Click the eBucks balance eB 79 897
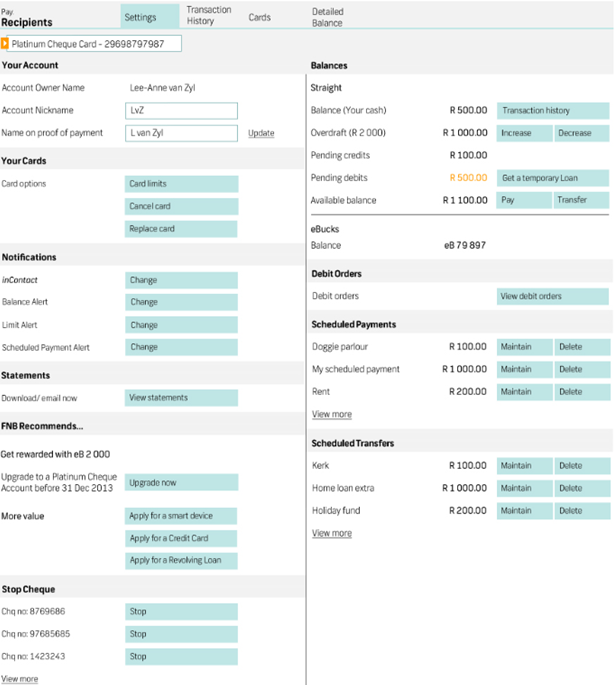Viewport: 615px width, 685px height. tap(465, 246)
